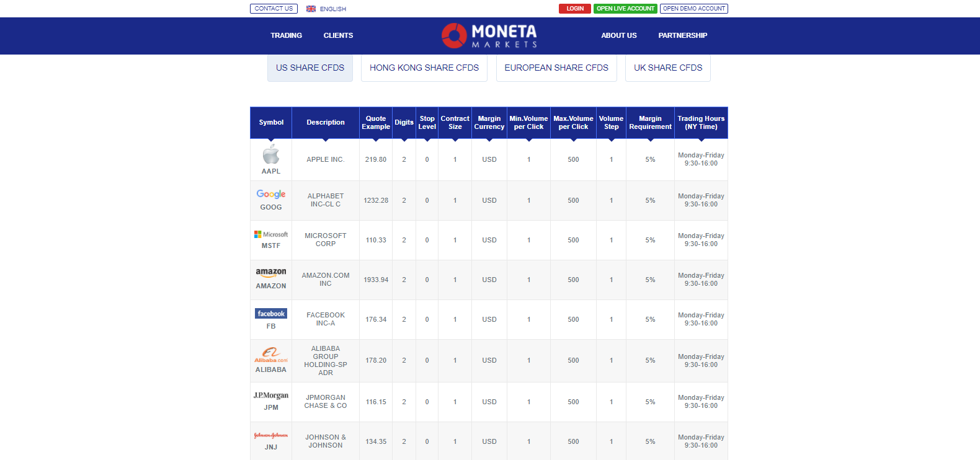Click the AAPL symbol text

point(271,171)
